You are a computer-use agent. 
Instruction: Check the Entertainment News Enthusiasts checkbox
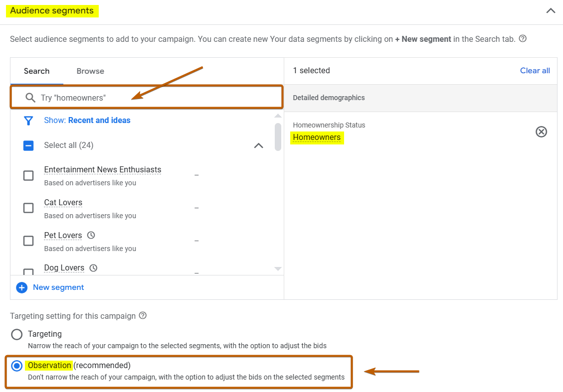28,175
